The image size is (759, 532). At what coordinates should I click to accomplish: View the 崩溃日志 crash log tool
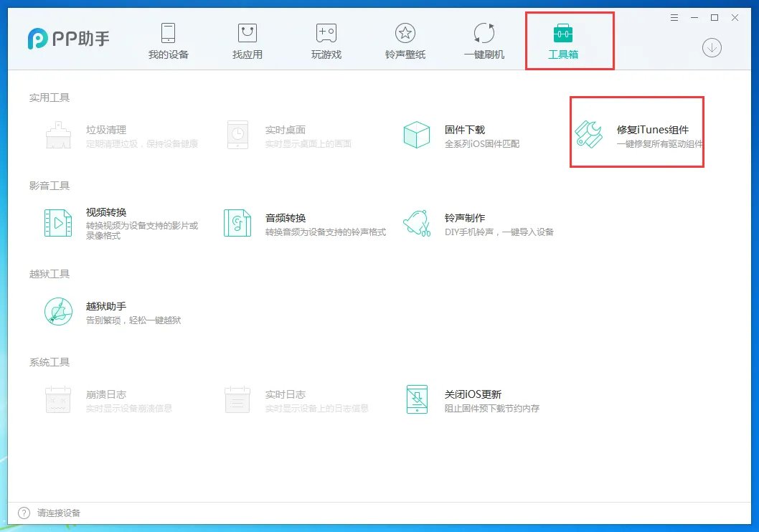[x=105, y=393]
